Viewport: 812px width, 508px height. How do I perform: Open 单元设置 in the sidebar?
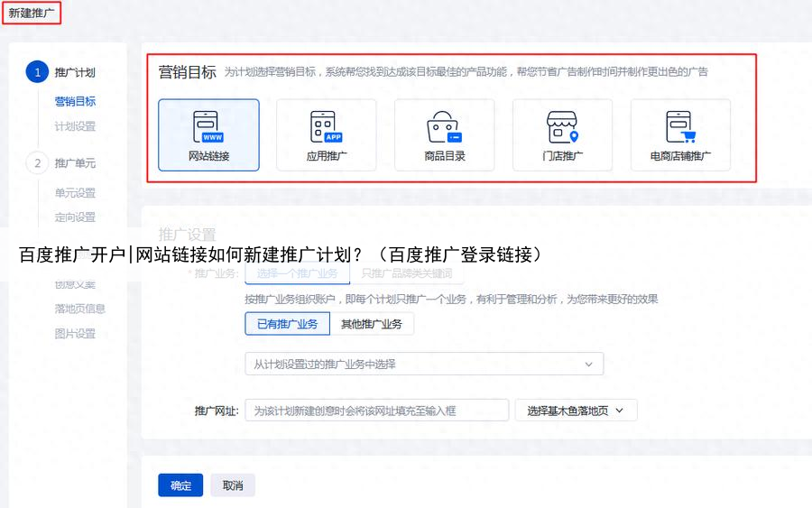75,193
